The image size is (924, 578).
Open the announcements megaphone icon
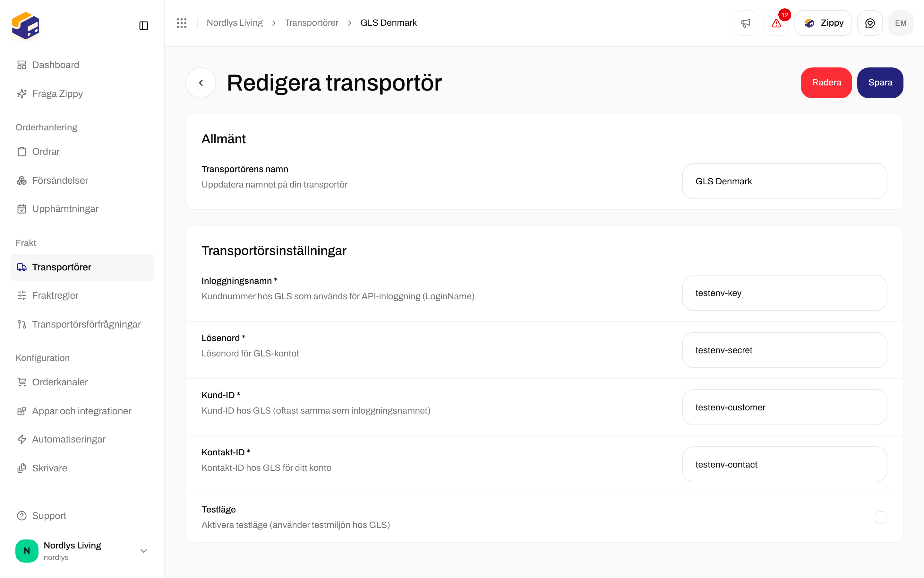tap(745, 23)
